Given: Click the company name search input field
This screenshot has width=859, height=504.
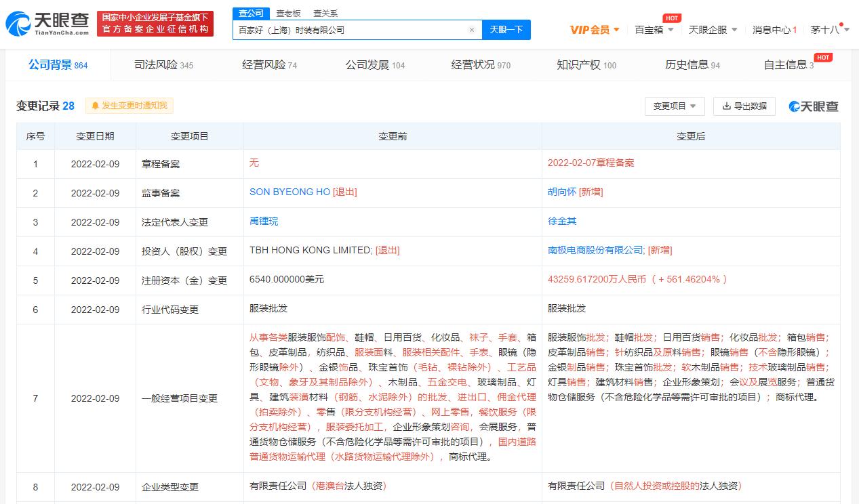Looking at the screenshot, I should coord(349,30).
